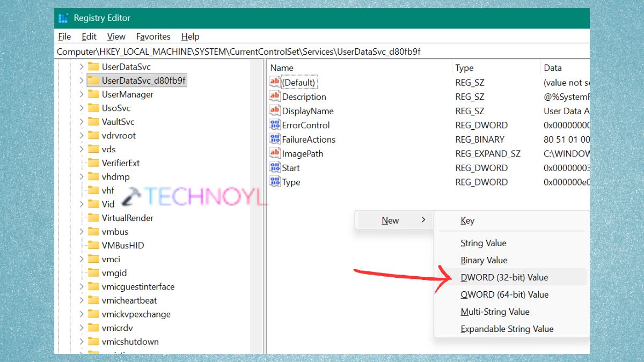
Task: Expand the vmbus key chevron
Action: pos(80,232)
